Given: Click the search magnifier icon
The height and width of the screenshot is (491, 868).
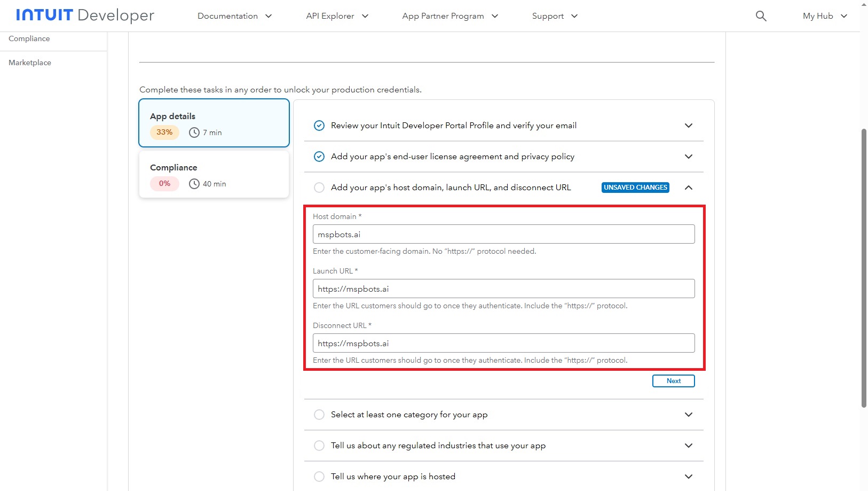Looking at the screenshot, I should click(761, 16).
